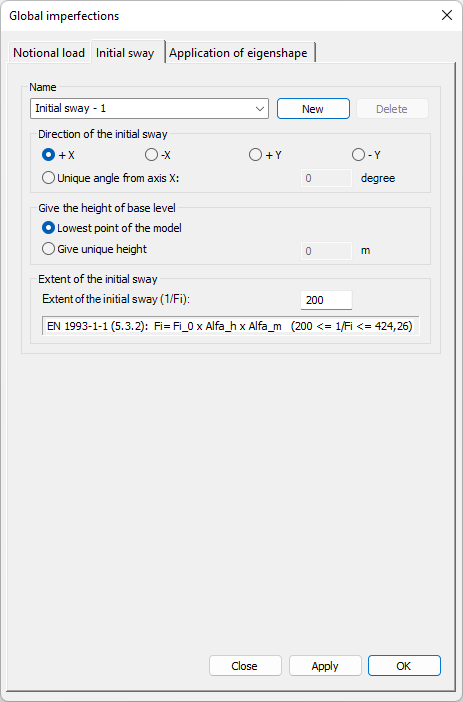Click the Close button at bottom

[x=245, y=666]
